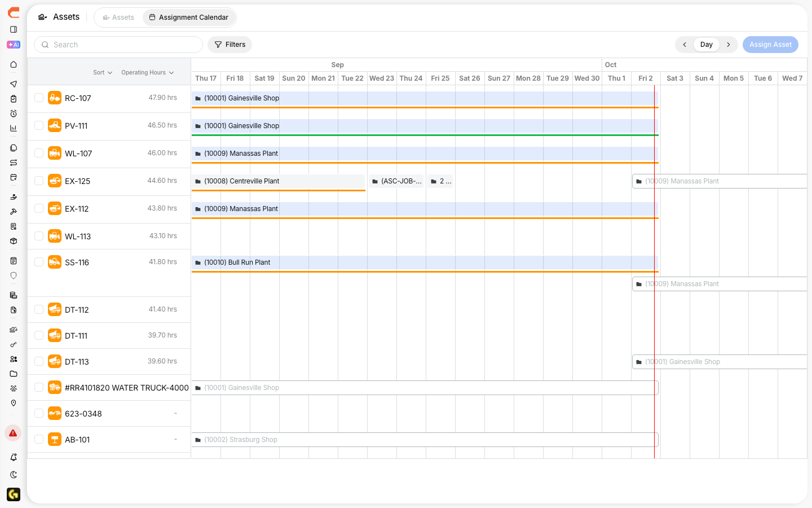Open the DT-113 Gainesville Shop future assignment

point(720,362)
